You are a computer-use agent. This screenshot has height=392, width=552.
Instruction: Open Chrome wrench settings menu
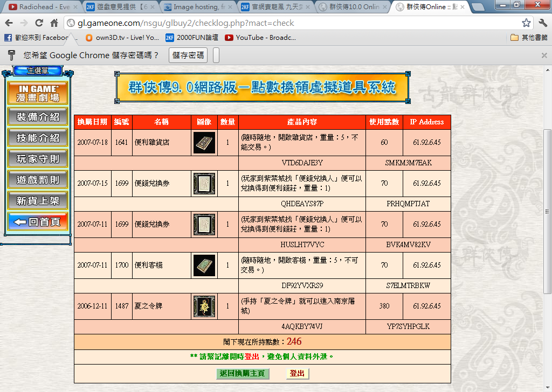pos(542,23)
